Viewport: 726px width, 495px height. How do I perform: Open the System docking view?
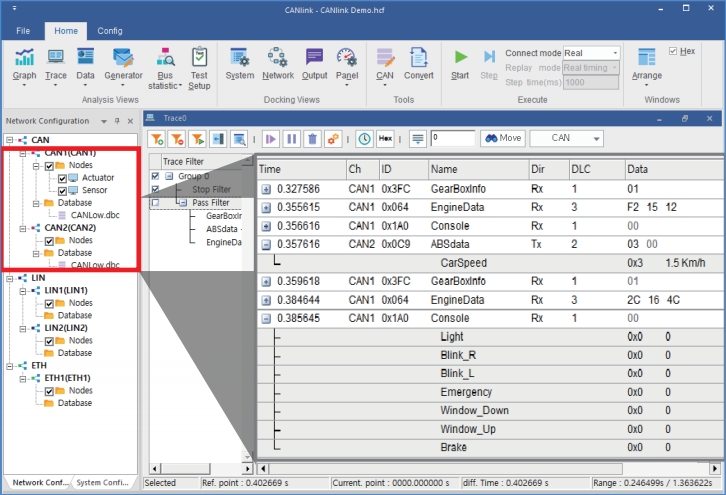240,63
